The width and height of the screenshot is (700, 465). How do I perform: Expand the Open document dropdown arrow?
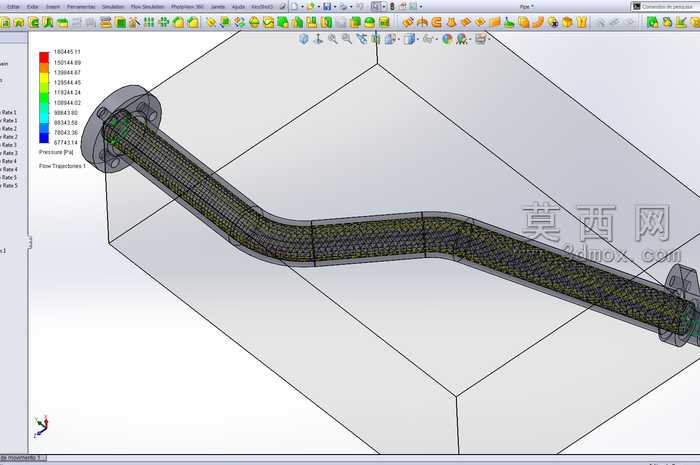coord(319,7)
